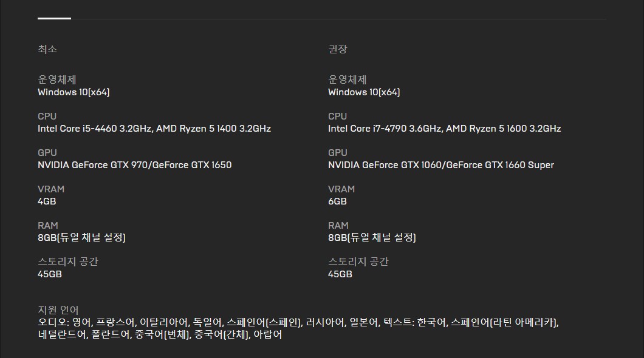Viewport: 644px width, 358px height.
Task: Click the '지원 언어' supported languages heading
Action: pyautogui.click(x=58, y=310)
